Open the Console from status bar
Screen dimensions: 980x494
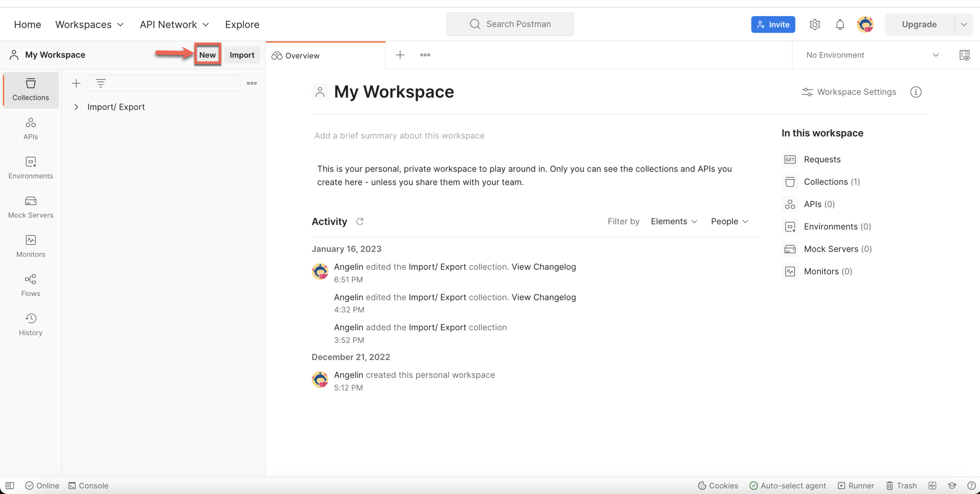89,485
